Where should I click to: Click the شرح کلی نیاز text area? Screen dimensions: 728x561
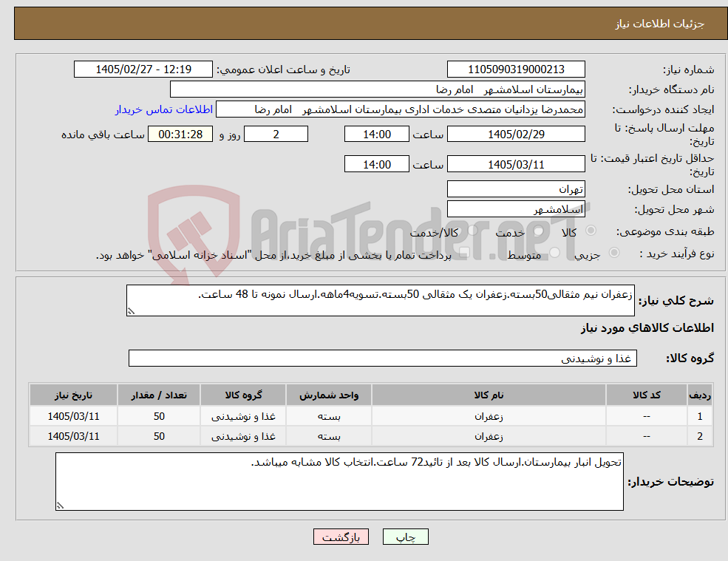pyautogui.click(x=380, y=301)
